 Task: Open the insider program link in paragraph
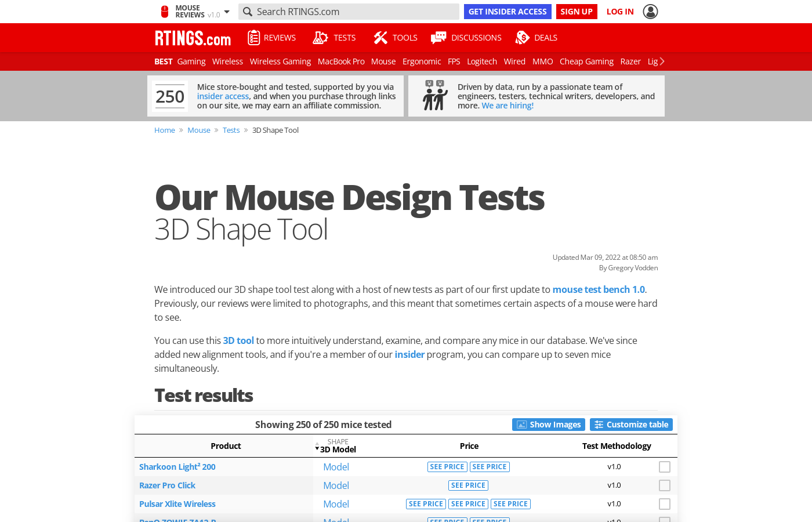click(409, 354)
